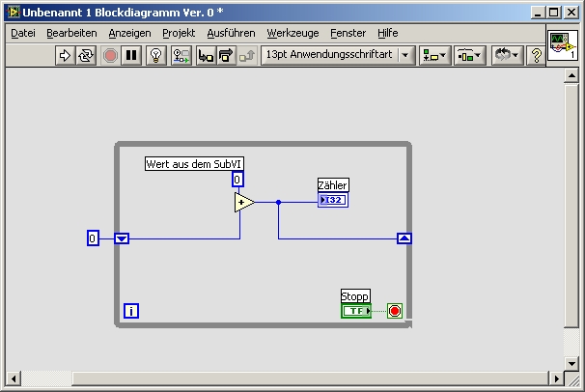The height and width of the screenshot is (392, 585).
Task: Click the horizontal scrollbar left arrow
Action: point(14,378)
